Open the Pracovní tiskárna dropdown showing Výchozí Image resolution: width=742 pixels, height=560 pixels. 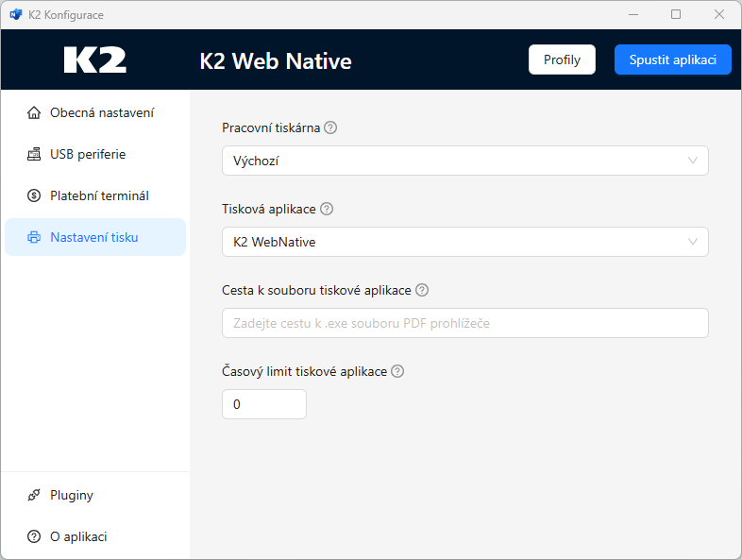click(464, 161)
